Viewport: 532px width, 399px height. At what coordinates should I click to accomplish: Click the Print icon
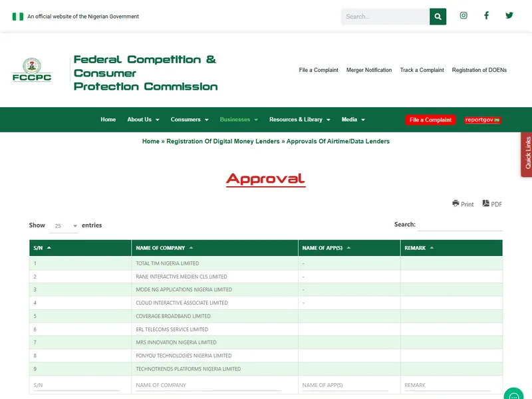pos(456,203)
